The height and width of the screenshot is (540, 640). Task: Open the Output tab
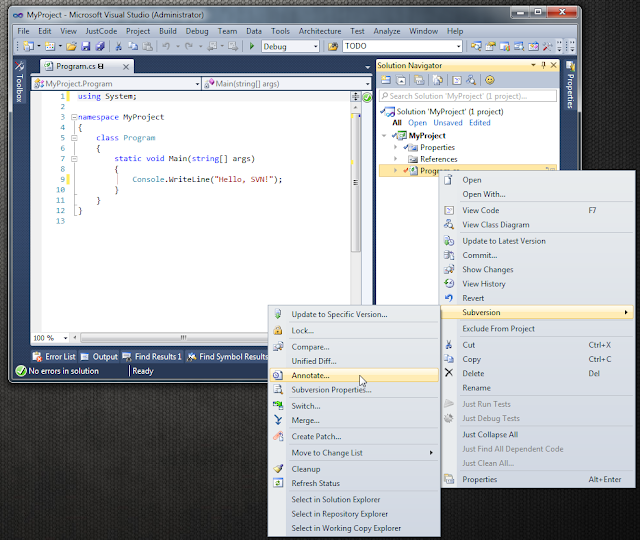coord(99,357)
